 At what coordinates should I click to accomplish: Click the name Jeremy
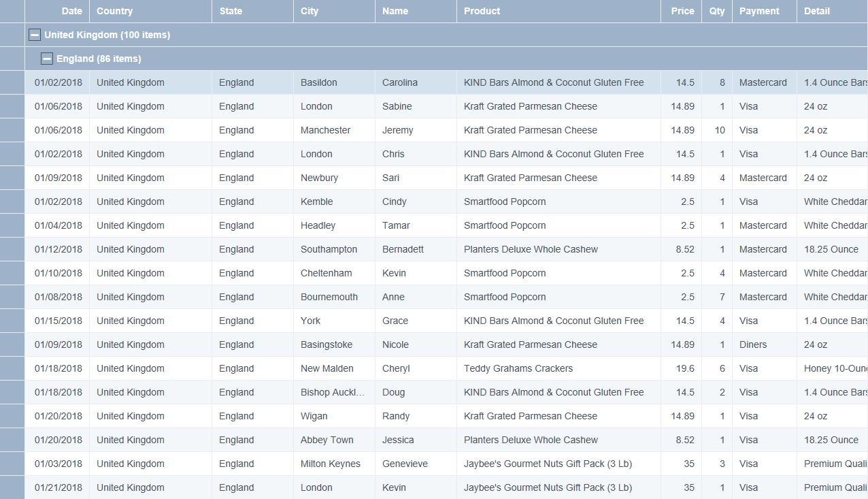pos(398,130)
